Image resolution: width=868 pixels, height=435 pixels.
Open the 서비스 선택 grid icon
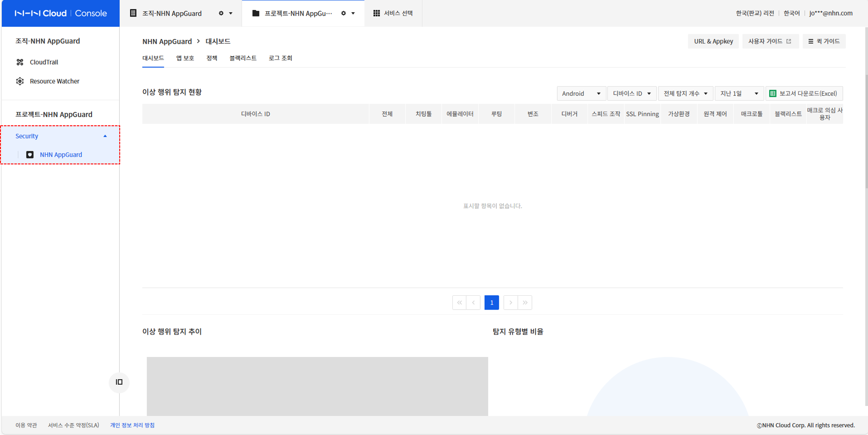377,13
